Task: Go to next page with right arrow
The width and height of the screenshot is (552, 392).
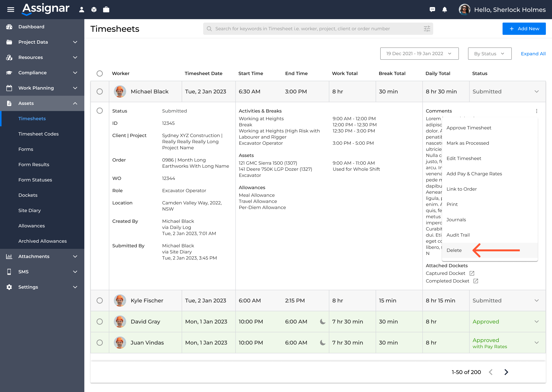Action: pos(506,372)
